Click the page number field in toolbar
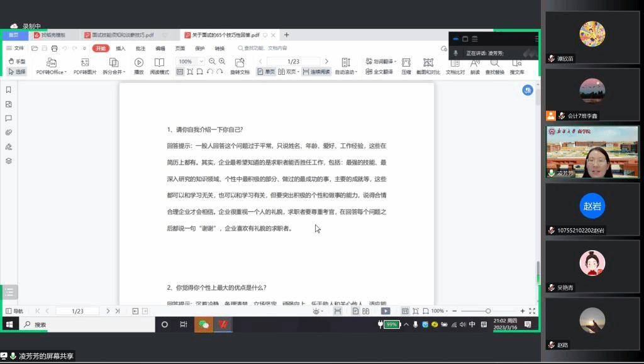The image size is (644, 364). [293, 62]
